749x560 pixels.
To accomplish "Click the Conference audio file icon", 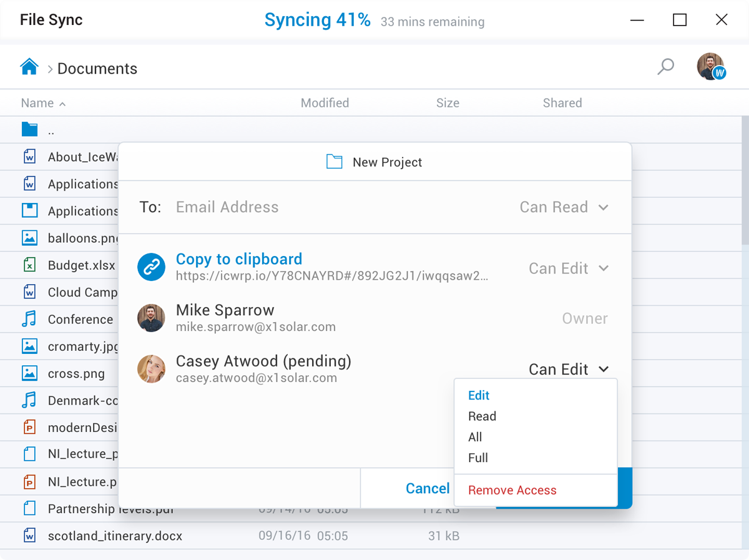I will click(29, 319).
